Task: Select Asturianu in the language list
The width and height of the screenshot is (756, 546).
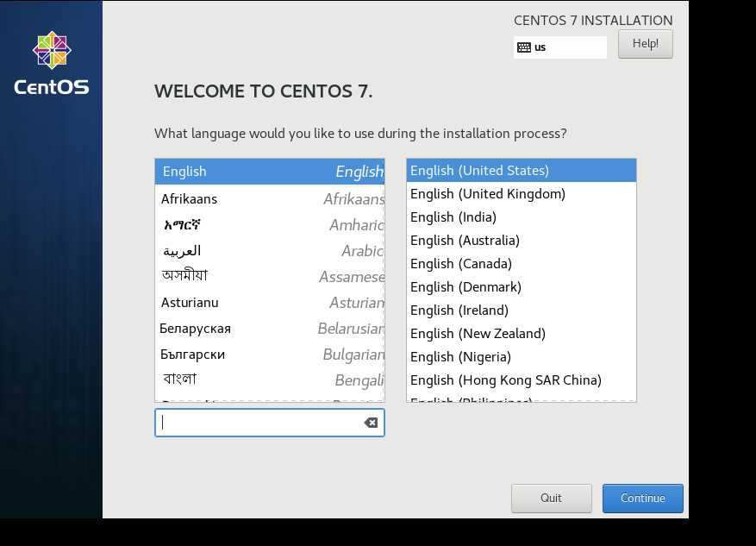Action: (270, 303)
